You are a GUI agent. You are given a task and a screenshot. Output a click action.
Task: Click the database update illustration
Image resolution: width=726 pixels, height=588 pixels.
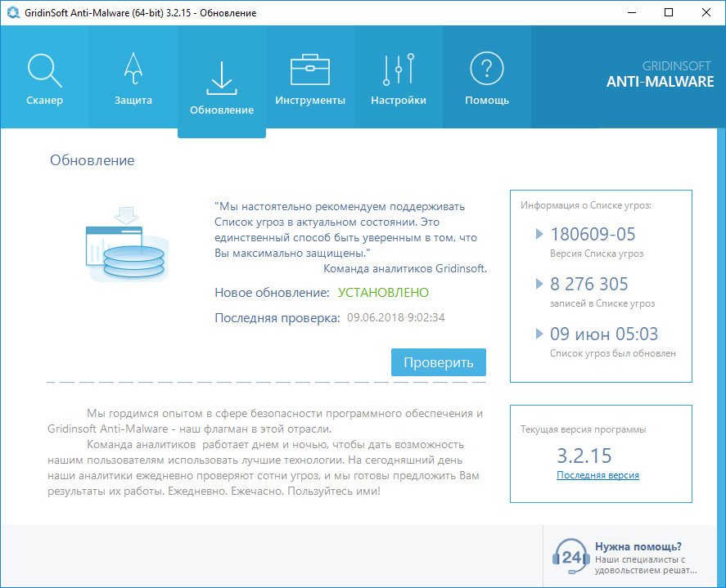point(126,245)
